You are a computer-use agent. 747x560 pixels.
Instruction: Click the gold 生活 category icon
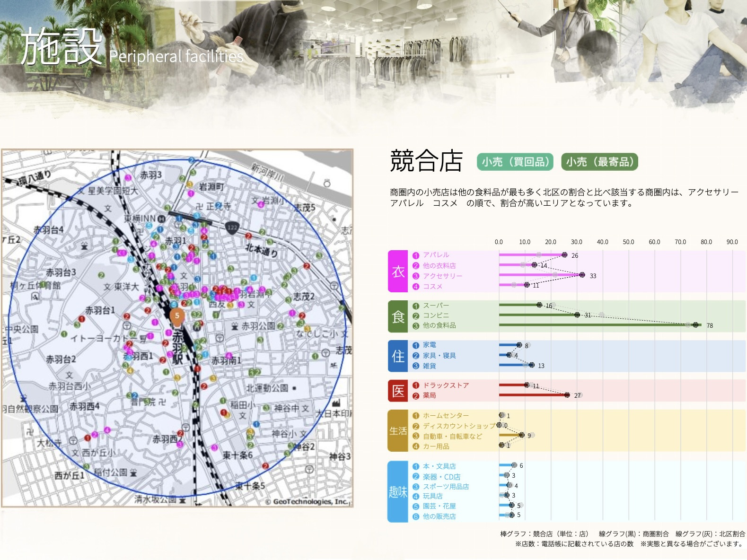pyautogui.click(x=398, y=431)
